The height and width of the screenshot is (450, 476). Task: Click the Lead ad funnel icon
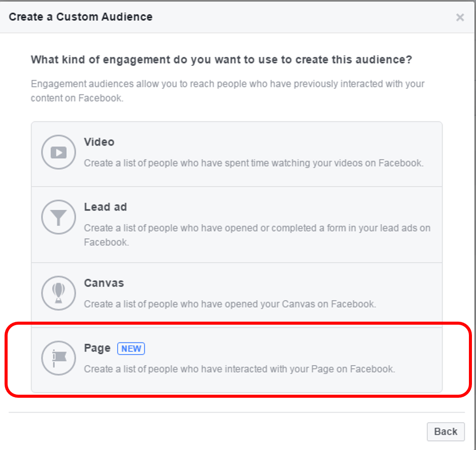tap(58, 217)
